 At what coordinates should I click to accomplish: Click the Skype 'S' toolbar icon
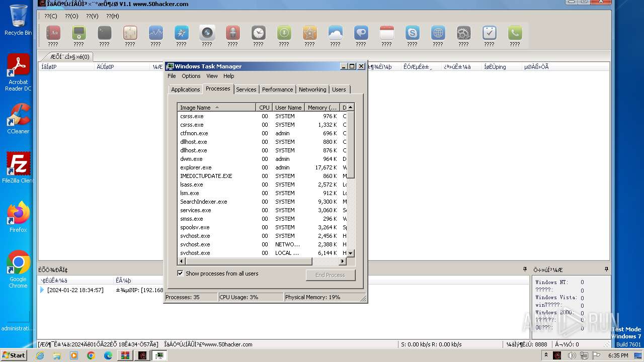[x=413, y=33]
